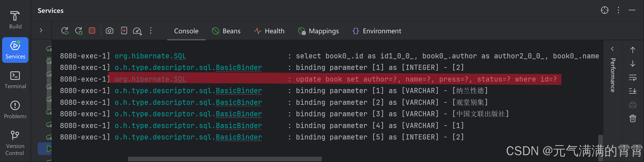This screenshot has width=644, height=162.
Task: Switch to the Health tab
Action: (x=269, y=31)
